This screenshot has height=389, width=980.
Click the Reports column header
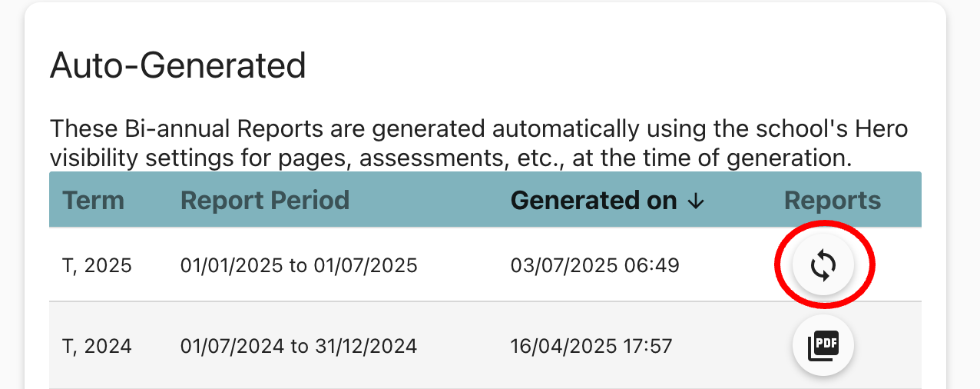(832, 201)
